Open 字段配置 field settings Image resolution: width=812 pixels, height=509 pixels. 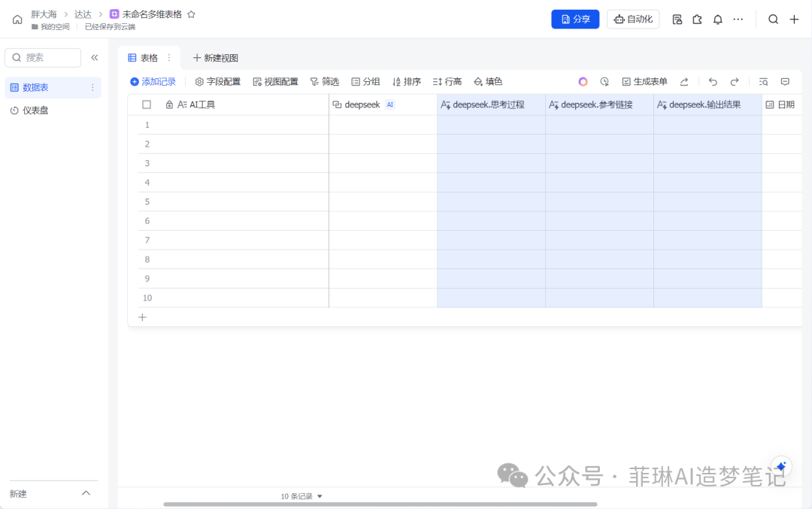pyautogui.click(x=217, y=82)
